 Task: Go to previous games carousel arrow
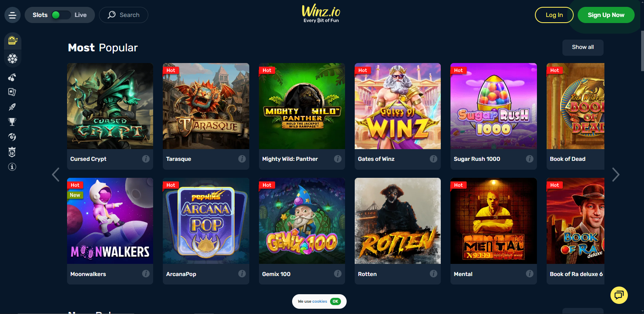56,175
